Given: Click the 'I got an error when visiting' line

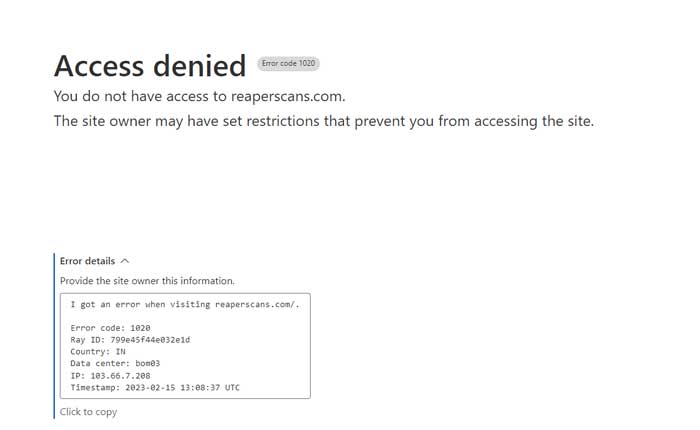Looking at the screenshot, I should (x=140, y=304).
